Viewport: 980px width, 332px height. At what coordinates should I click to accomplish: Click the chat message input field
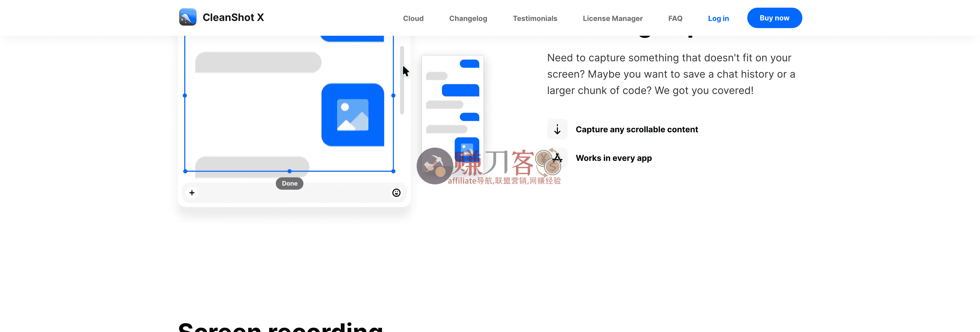[294, 193]
